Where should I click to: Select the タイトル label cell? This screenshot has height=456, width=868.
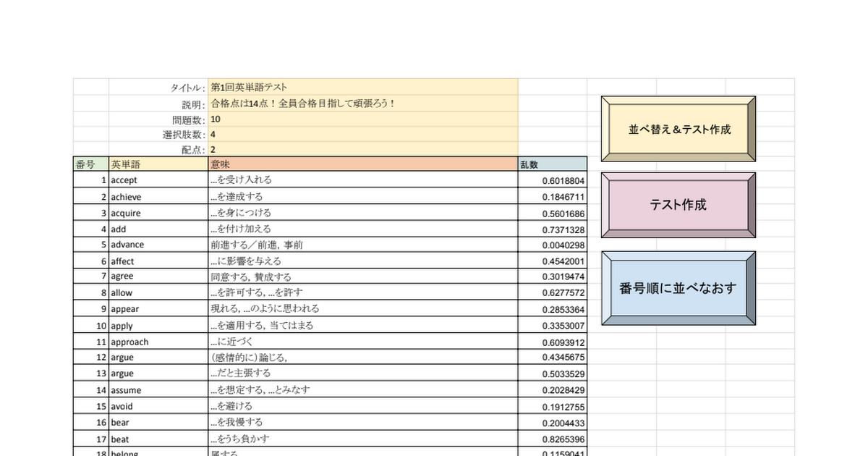158,87
